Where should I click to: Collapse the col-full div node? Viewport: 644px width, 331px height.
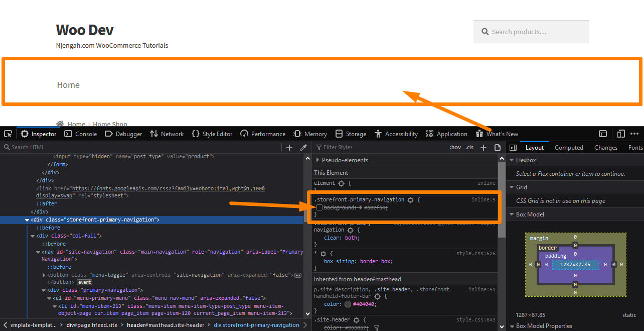(x=33, y=236)
